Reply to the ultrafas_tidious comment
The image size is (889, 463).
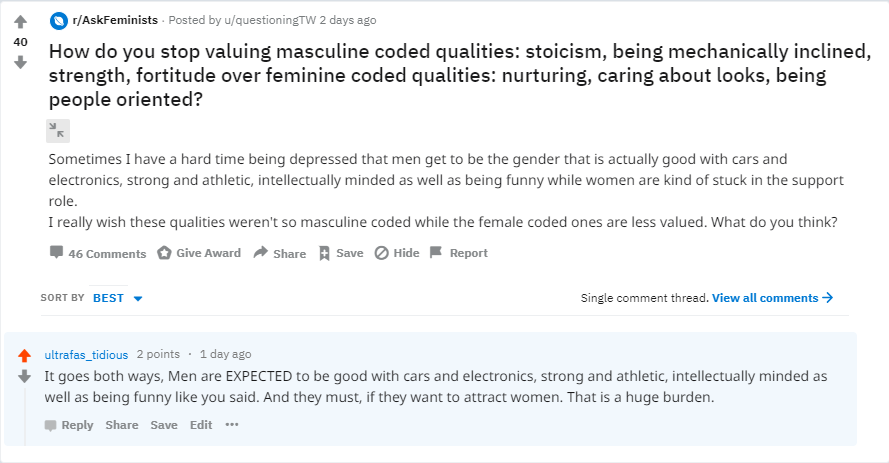coord(69,425)
